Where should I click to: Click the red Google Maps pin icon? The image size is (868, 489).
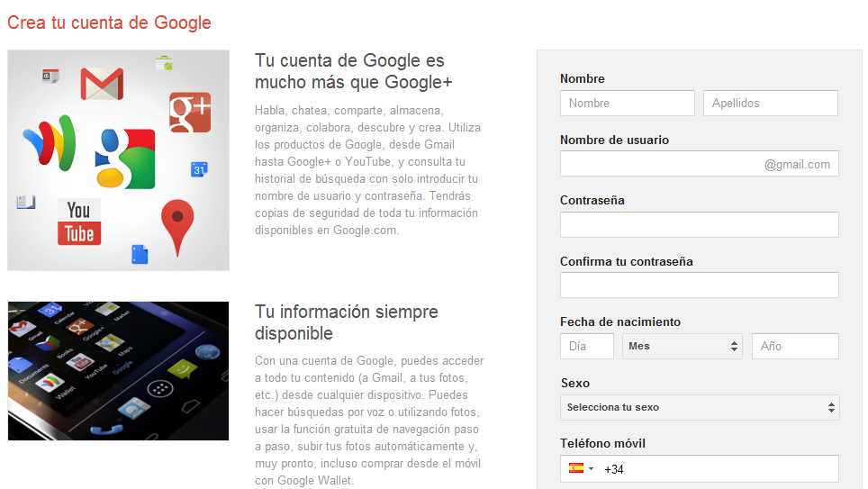pos(177,228)
